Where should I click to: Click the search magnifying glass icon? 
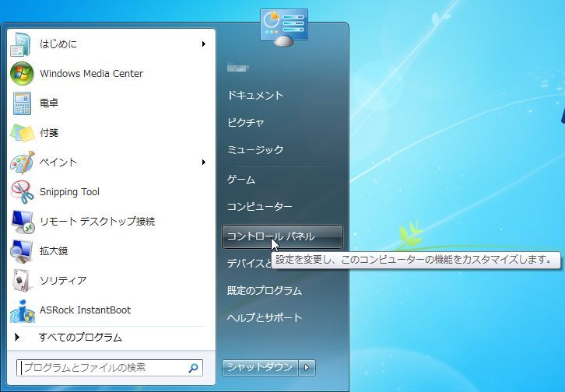point(193,368)
